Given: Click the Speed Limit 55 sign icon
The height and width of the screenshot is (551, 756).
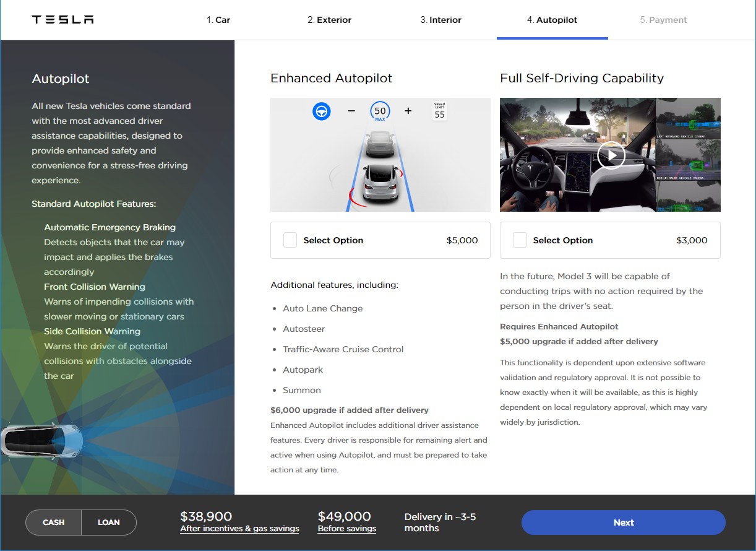Looking at the screenshot, I should [x=440, y=111].
